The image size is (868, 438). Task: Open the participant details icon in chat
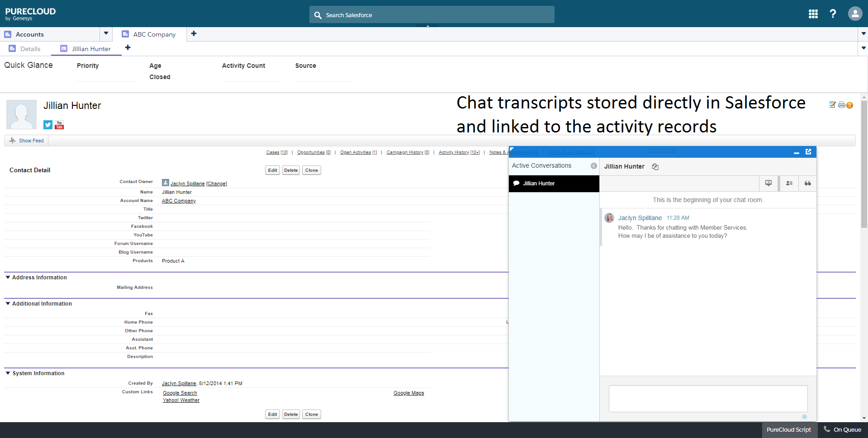789,183
